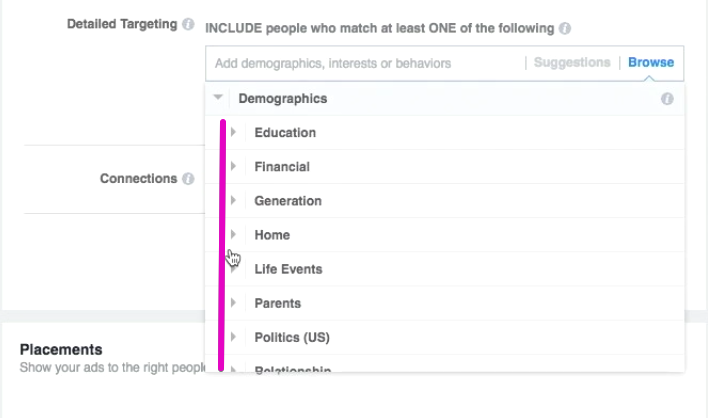The height and width of the screenshot is (418, 708).
Task: Collapse the Demographics category arrow
Action: point(218,97)
